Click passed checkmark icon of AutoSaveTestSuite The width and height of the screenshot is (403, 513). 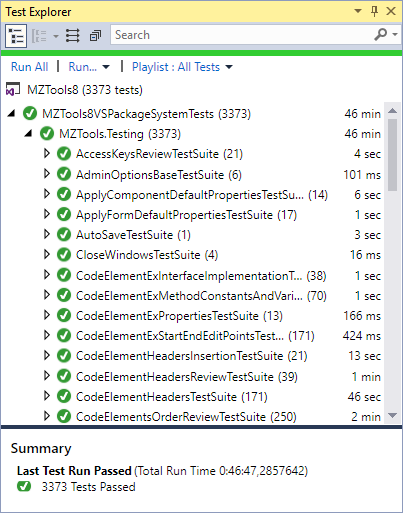[x=64, y=235]
